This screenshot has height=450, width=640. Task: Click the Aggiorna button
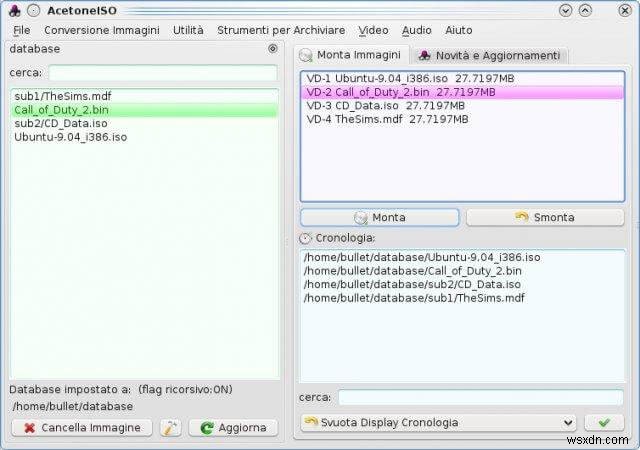click(233, 428)
